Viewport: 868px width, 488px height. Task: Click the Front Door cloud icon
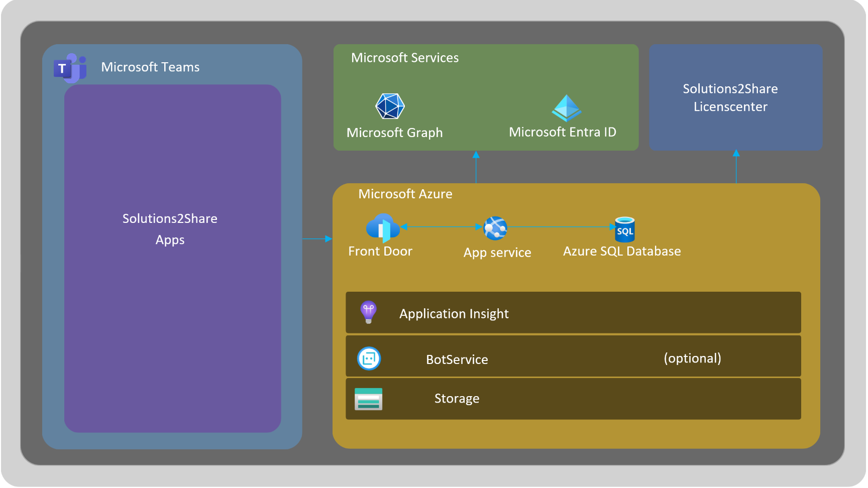tap(383, 228)
